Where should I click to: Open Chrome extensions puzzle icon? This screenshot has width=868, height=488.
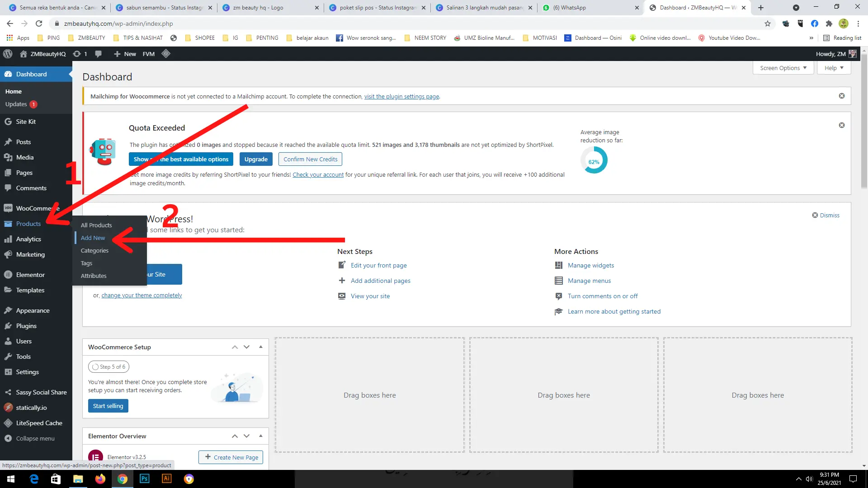click(x=829, y=23)
